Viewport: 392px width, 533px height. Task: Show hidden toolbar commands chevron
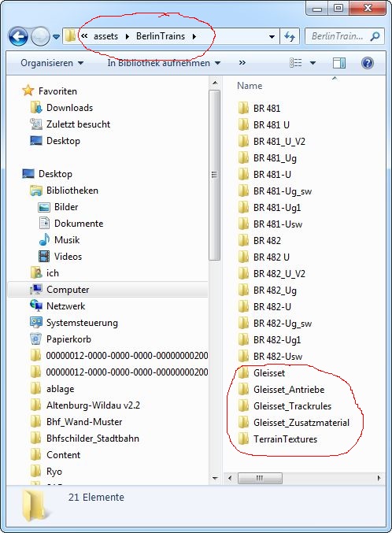pos(242,63)
